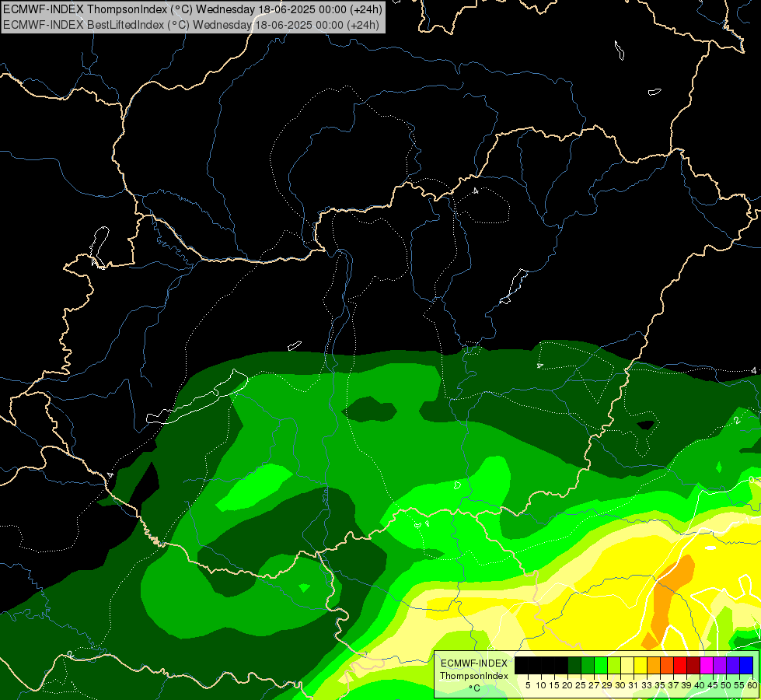
Task: Click legend tick value '30'
Action: pos(620,685)
